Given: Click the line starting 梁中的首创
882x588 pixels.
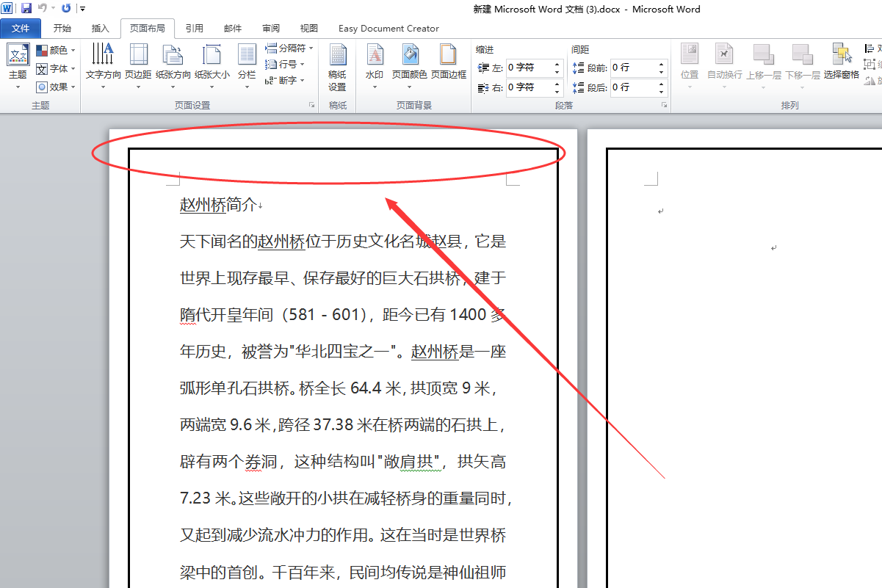Looking at the screenshot, I should click(343, 572).
